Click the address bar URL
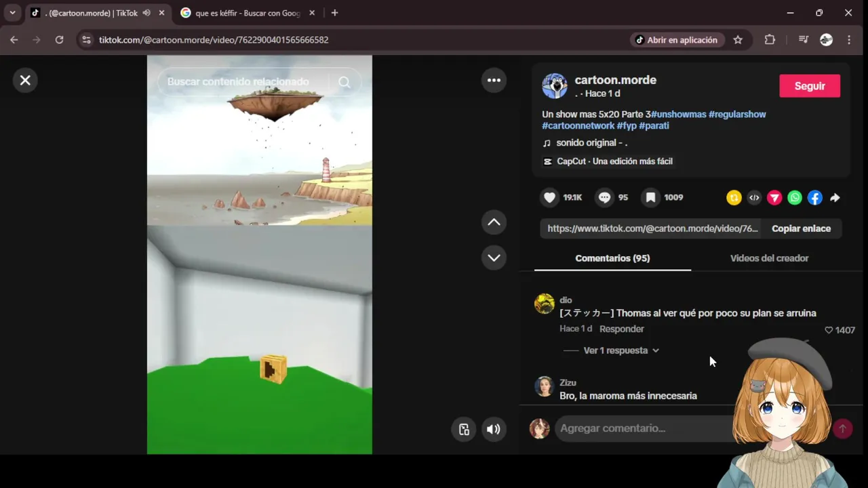868x488 pixels. [214, 40]
